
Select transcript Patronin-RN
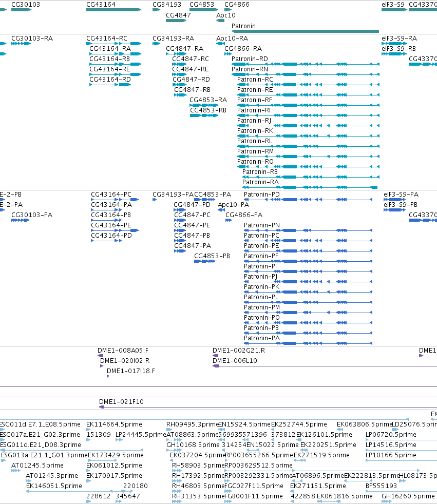click(250, 69)
